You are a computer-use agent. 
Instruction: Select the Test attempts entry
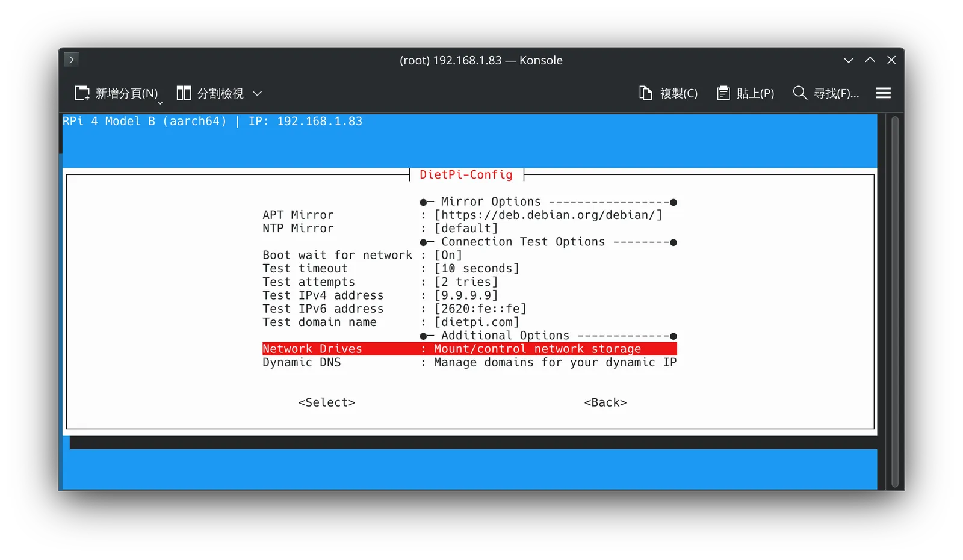(469, 282)
